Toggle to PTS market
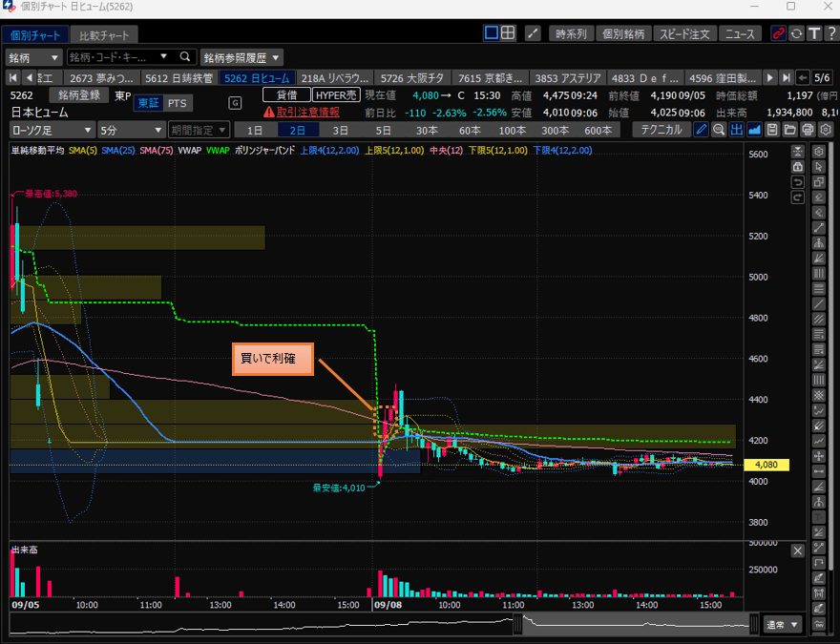This screenshot has height=644, width=840. click(177, 103)
